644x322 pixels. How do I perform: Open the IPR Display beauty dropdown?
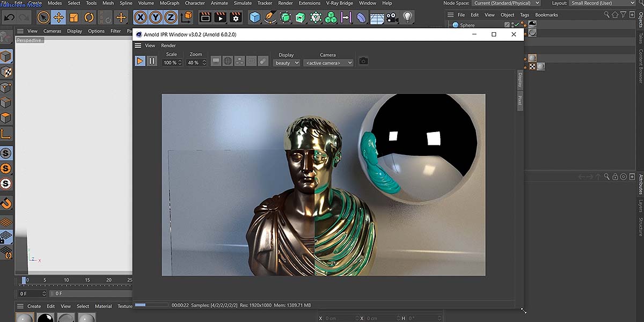(287, 63)
